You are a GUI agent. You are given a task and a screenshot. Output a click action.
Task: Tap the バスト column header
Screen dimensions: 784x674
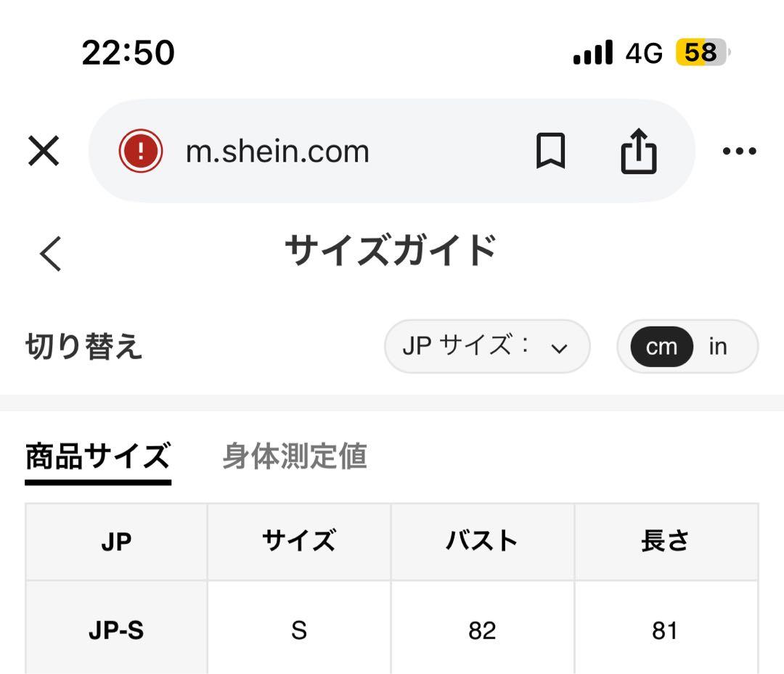[483, 542]
